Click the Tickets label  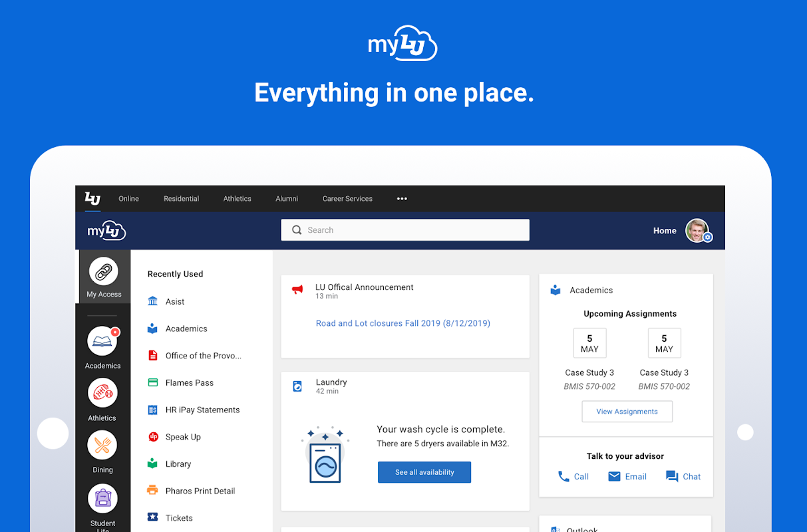point(179,518)
